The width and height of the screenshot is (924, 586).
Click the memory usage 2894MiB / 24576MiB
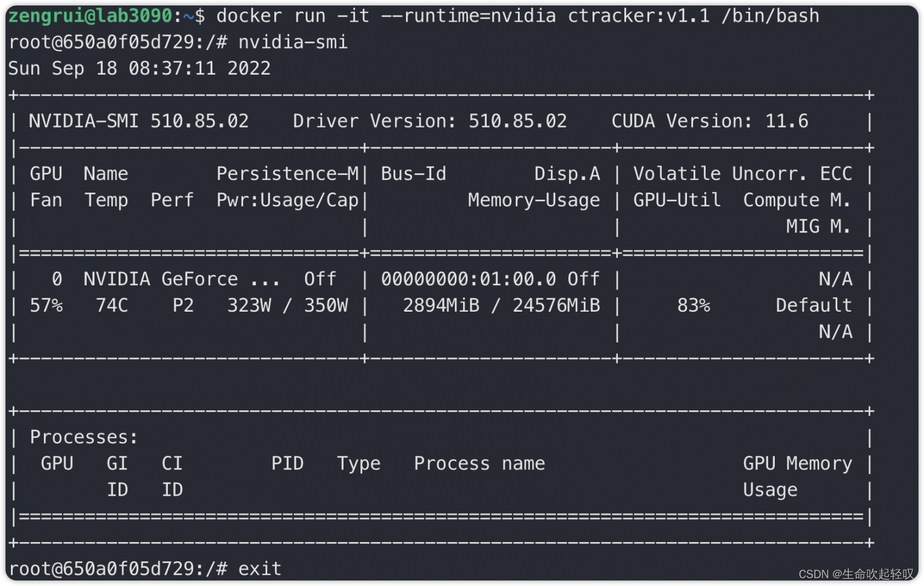[x=502, y=306]
